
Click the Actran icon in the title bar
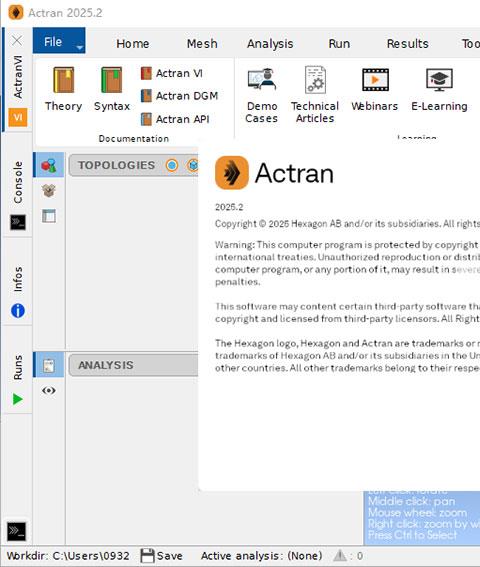16,12
